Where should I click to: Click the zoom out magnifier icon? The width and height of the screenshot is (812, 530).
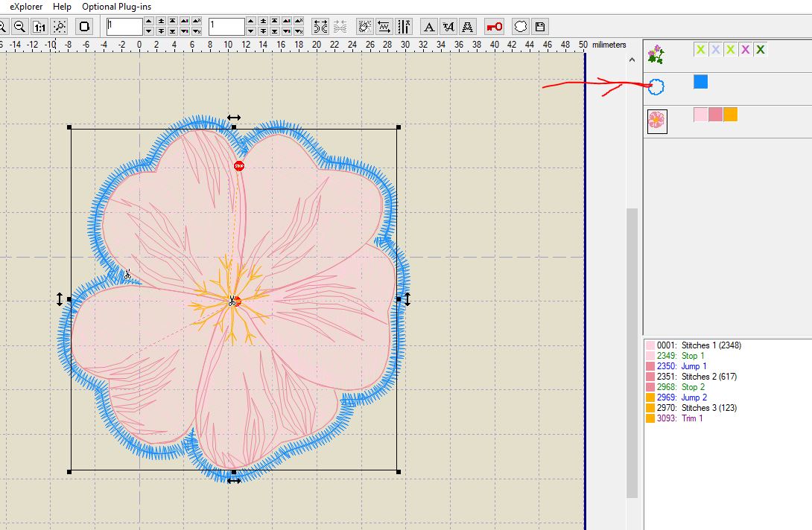tap(20, 27)
